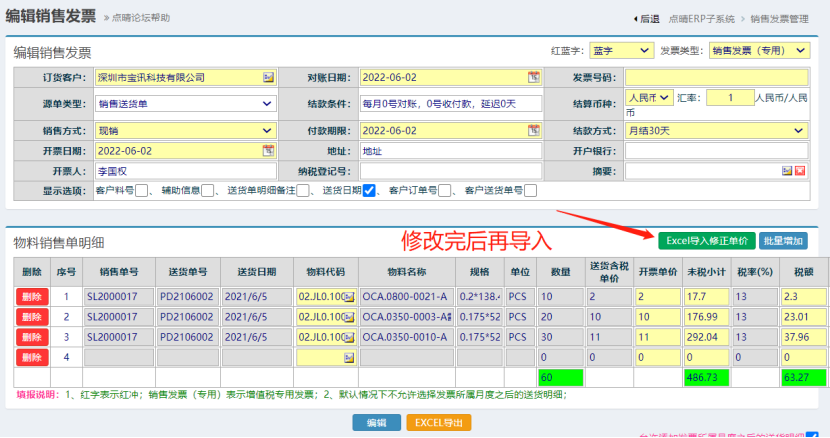The image size is (830, 438).
Task: Expand the 发票类型 dropdown
Action: (759, 50)
